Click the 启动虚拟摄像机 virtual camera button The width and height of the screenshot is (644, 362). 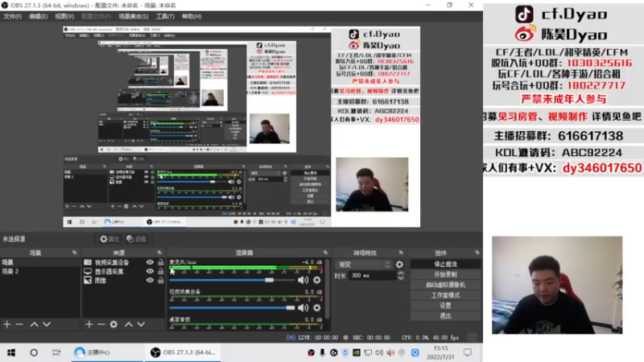[x=445, y=285]
